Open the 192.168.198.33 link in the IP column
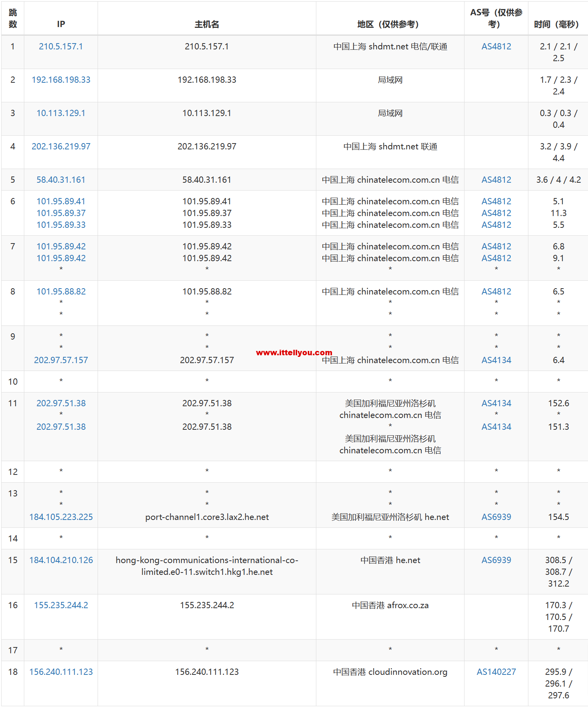 coord(61,80)
